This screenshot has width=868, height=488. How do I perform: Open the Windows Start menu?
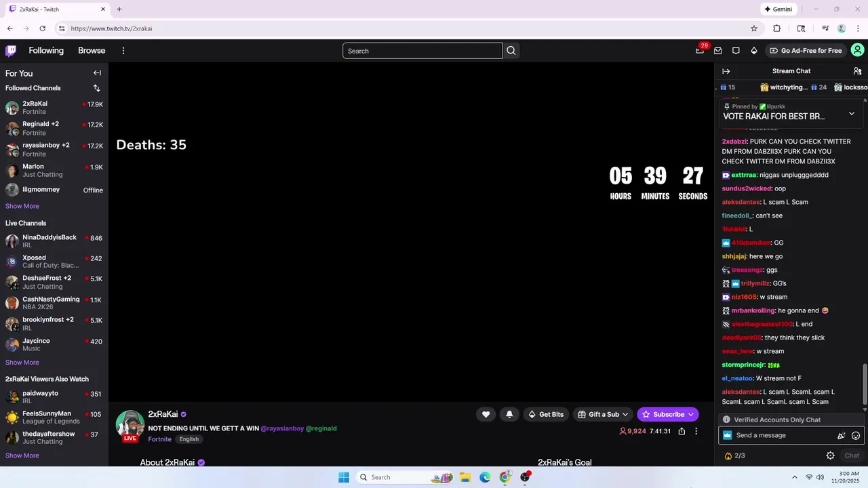coord(344,477)
